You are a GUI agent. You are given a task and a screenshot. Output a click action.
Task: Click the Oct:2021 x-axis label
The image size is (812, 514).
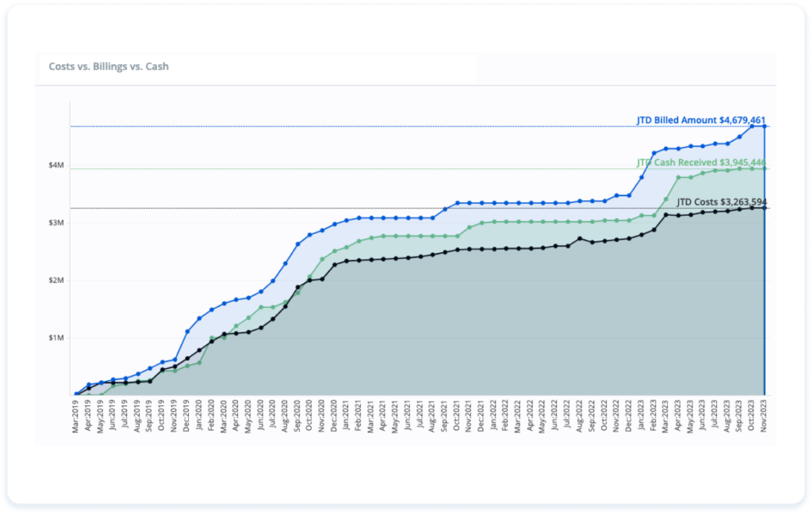456,416
